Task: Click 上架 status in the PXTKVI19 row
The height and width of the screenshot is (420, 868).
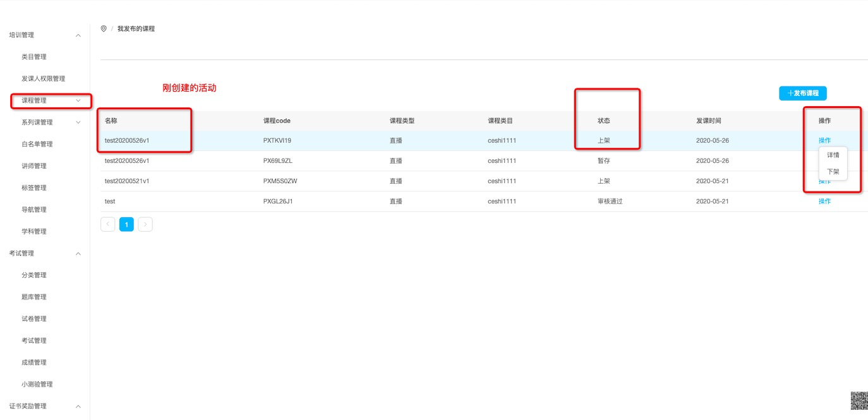Action: tap(604, 140)
